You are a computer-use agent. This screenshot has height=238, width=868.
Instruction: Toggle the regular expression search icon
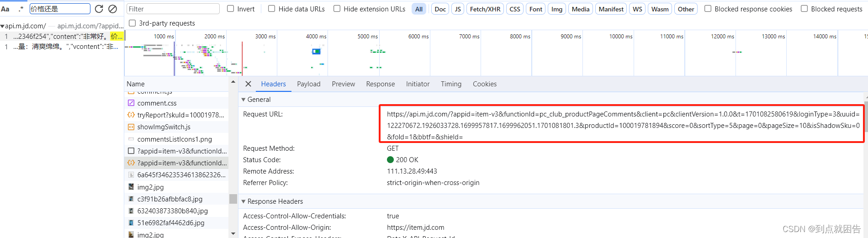(x=21, y=9)
